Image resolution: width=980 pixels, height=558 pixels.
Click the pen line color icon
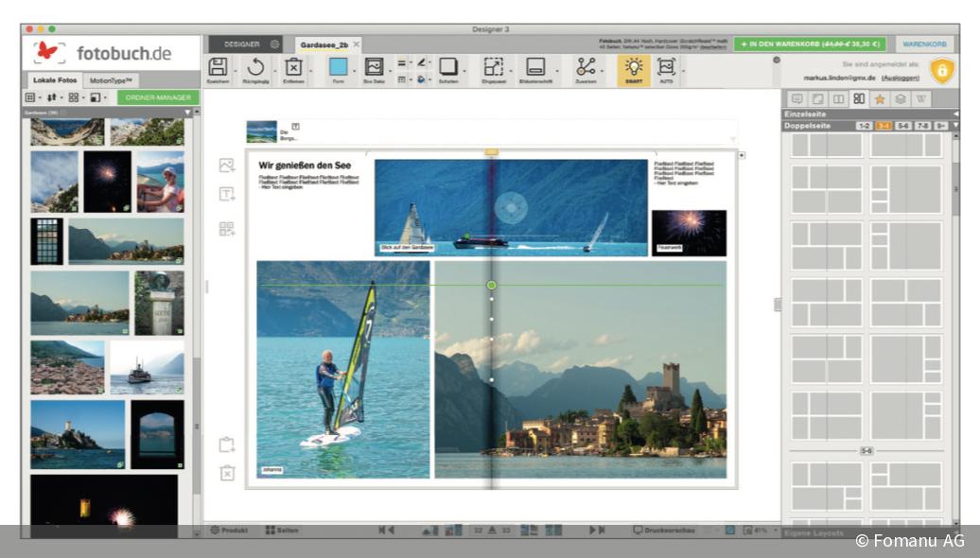[421, 62]
